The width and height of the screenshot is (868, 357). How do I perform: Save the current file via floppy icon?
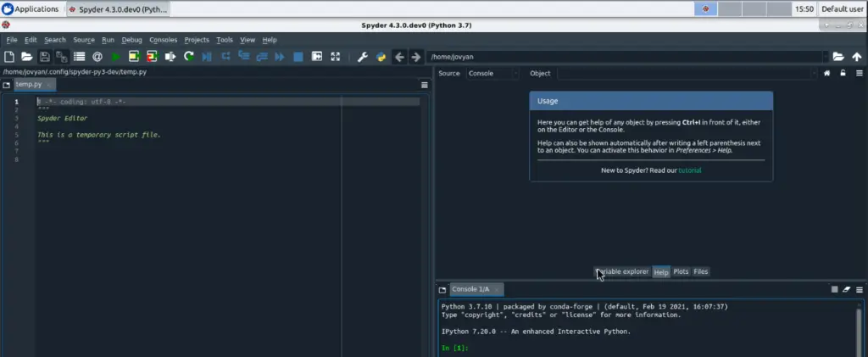[44, 57]
